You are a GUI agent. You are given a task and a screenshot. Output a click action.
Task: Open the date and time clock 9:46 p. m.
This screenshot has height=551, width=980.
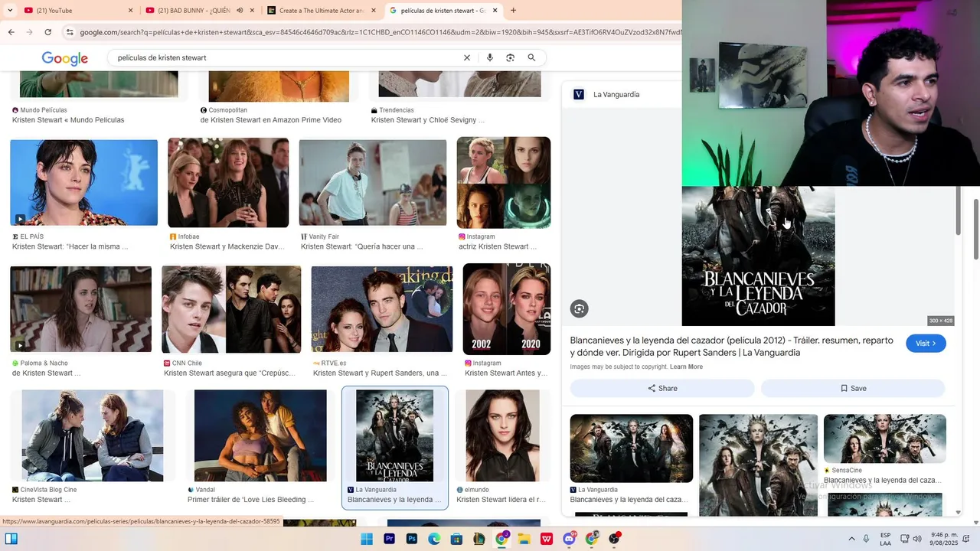(x=944, y=539)
